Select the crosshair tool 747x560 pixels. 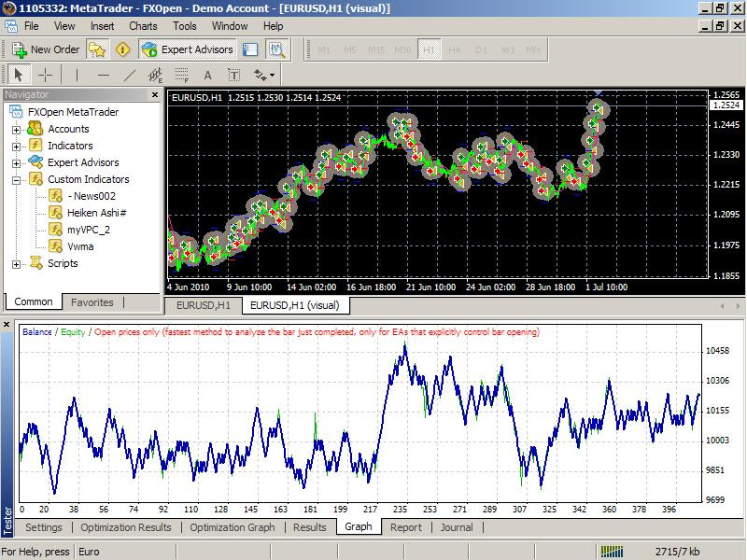(45, 75)
